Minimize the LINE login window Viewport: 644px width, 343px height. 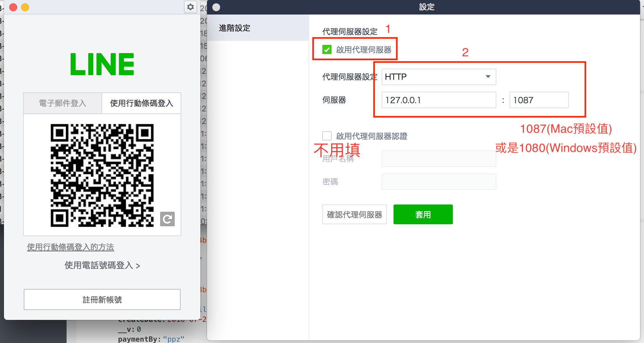pos(25,7)
